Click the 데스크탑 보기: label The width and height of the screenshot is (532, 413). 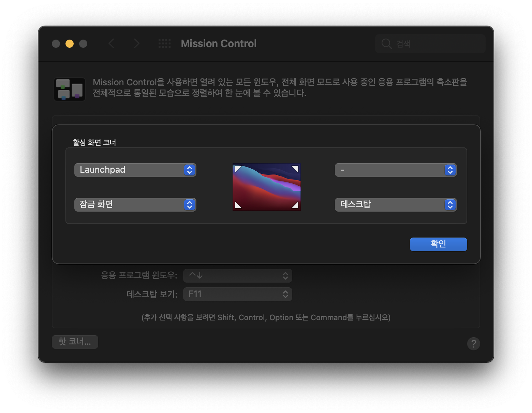pos(152,294)
